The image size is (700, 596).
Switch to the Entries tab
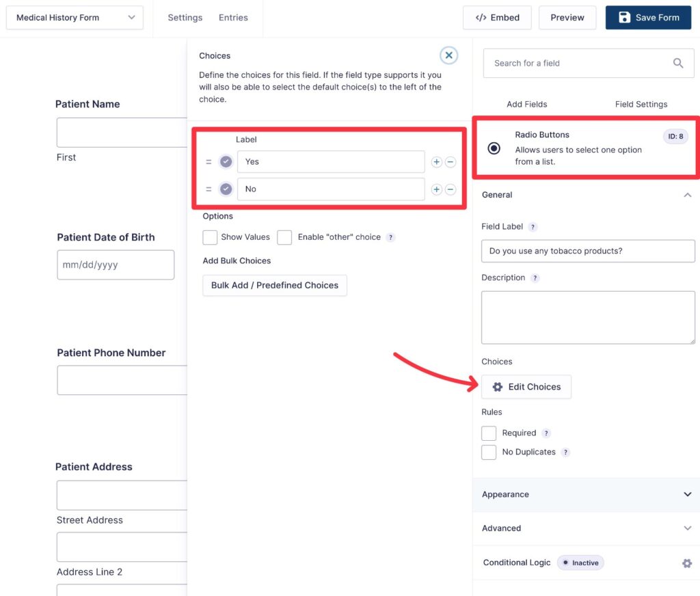pos(233,17)
